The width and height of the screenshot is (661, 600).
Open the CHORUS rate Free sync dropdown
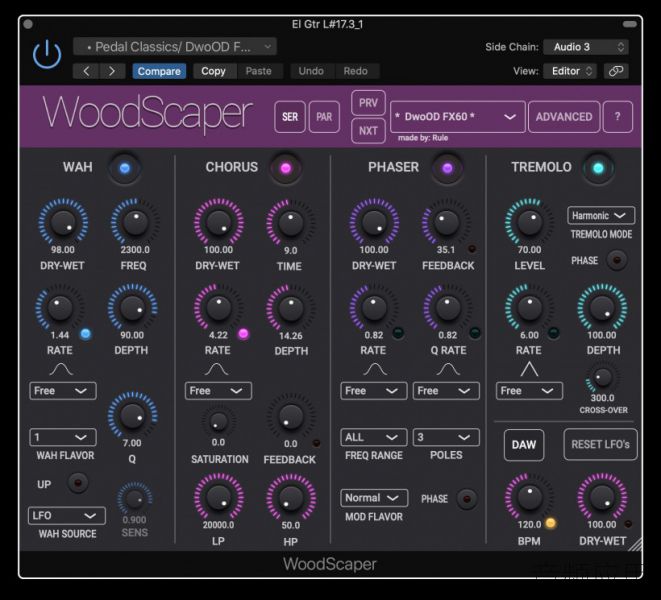pyautogui.click(x=218, y=391)
